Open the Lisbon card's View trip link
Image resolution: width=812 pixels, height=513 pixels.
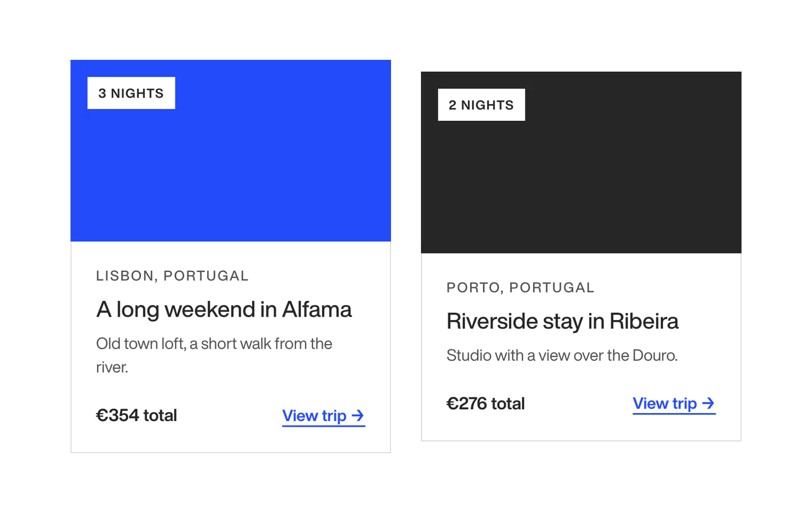pyautogui.click(x=323, y=416)
